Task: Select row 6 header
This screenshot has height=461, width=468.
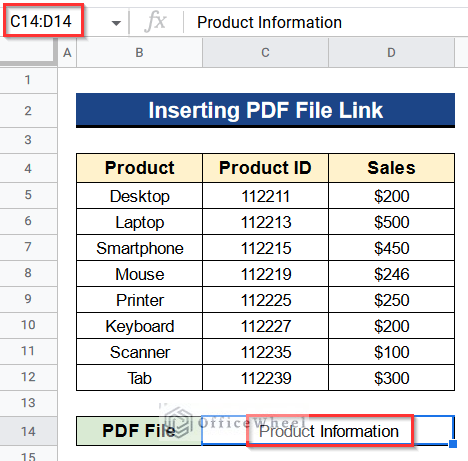Action: click(28, 221)
